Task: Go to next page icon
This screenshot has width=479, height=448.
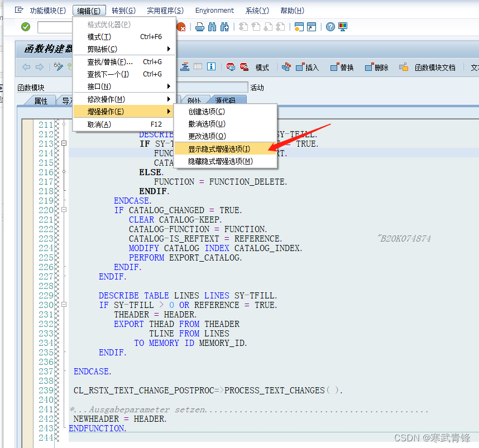Action: 268,27
